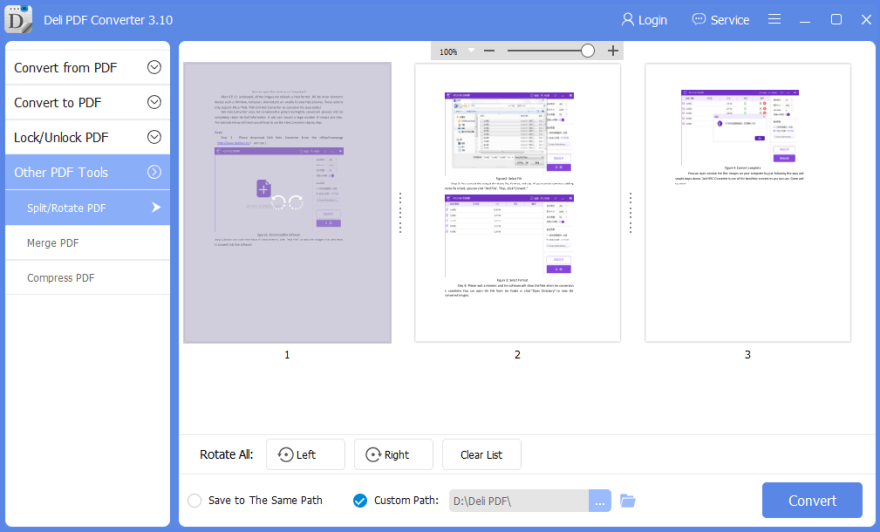
Task: Close the Deli PDF Converter window
Action: pos(866,20)
